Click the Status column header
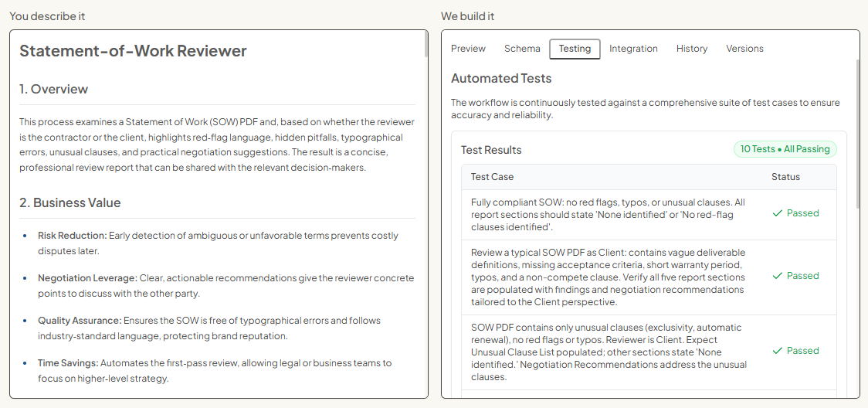The width and height of the screenshot is (868, 408). click(785, 177)
